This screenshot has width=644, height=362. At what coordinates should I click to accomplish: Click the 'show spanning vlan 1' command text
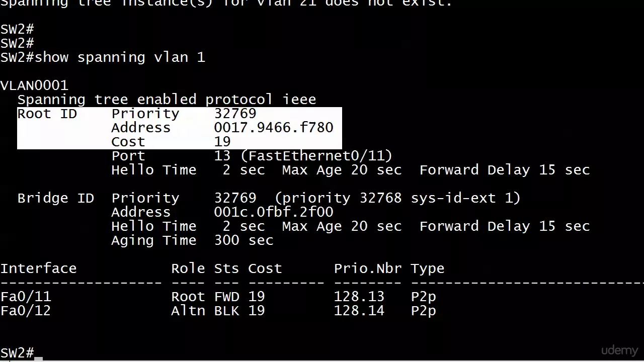coord(120,57)
